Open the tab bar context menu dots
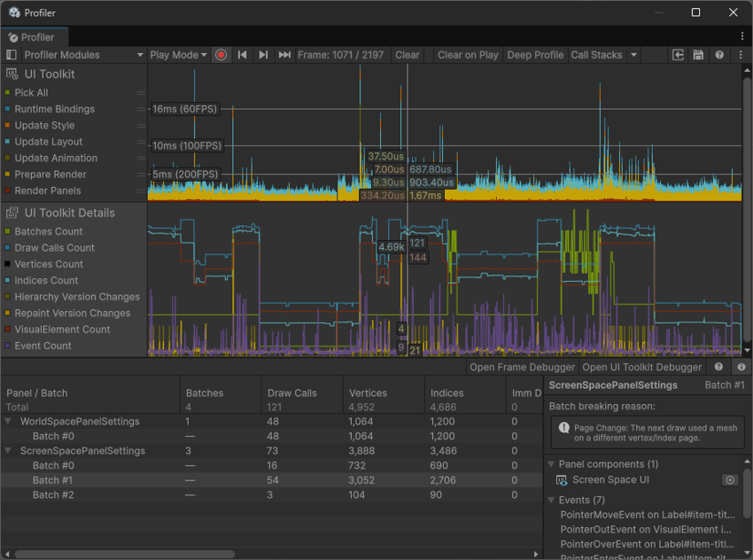Viewport: 753px width, 560px height. 742,36
